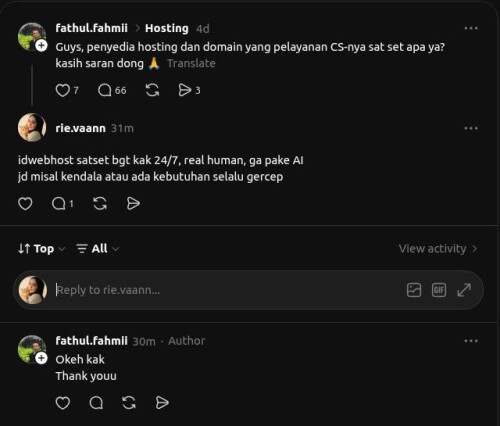Open more options for Okeh kak reply
The width and height of the screenshot is (500, 426).
click(x=471, y=341)
